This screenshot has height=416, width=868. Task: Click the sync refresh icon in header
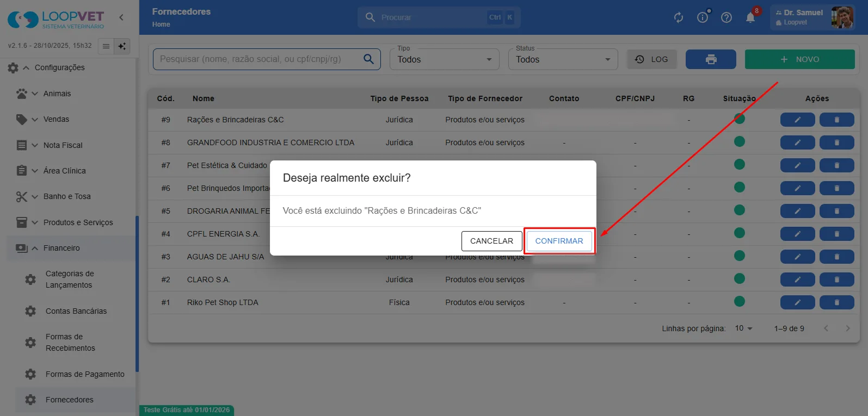[679, 17]
